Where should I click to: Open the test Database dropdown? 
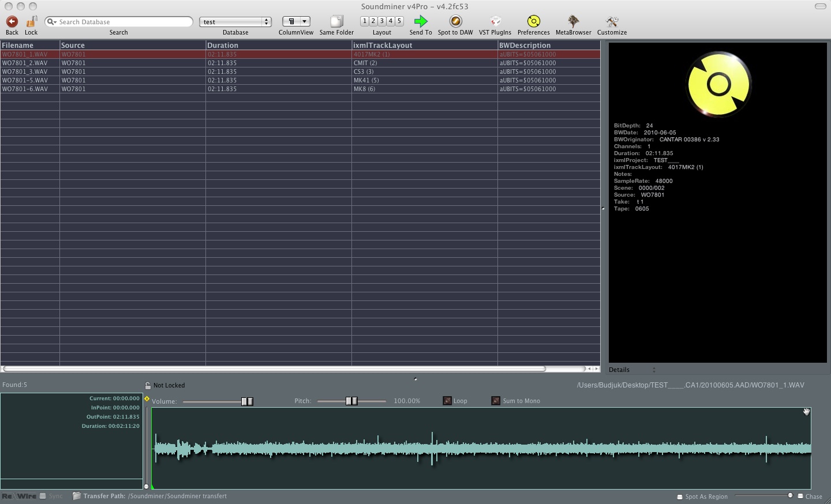(x=235, y=22)
